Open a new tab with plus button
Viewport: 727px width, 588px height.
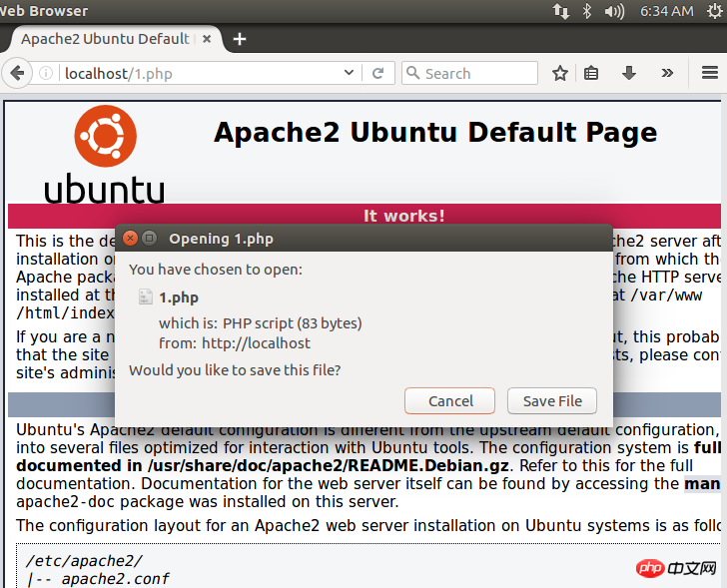240,39
